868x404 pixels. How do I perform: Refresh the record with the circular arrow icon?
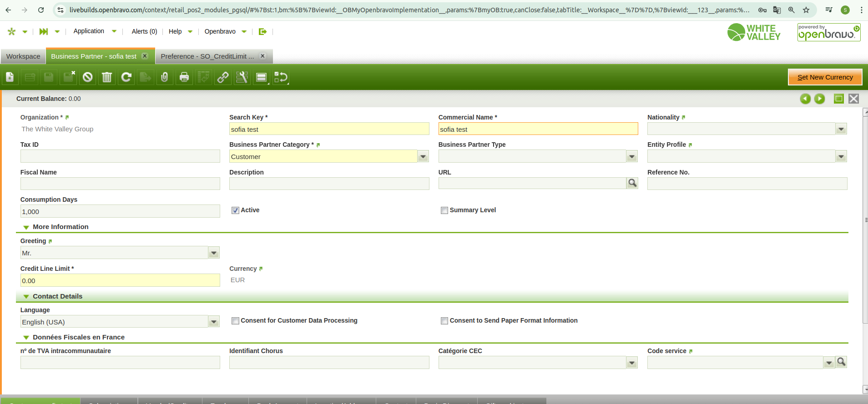[x=126, y=77]
